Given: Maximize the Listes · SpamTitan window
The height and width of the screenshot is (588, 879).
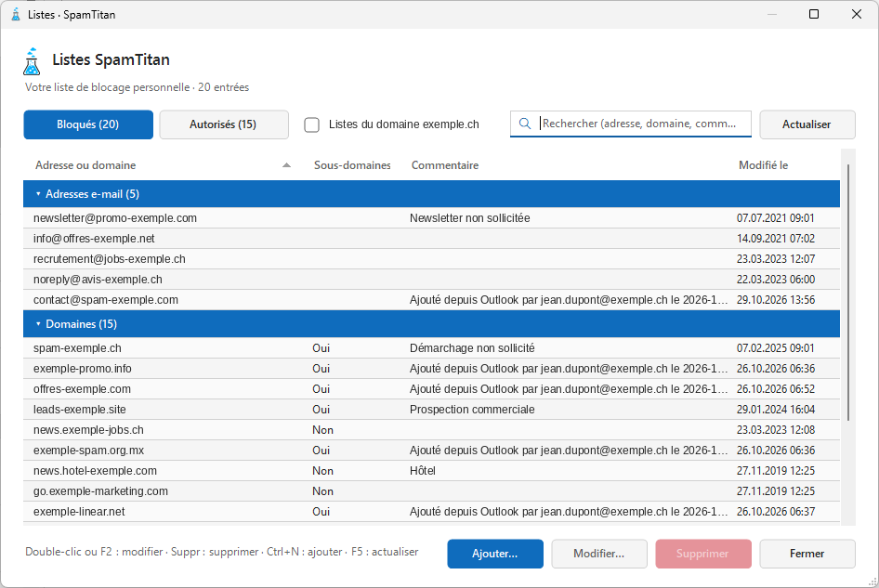Looking at the screenshot, I should point(814,14).
